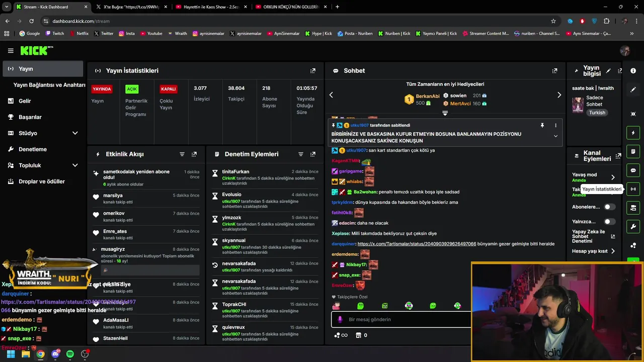Show next gifter leaderboard with right arrow
The height and width of the screenshot is (362, 644).
pyautogui.click(x=559, y=95)
